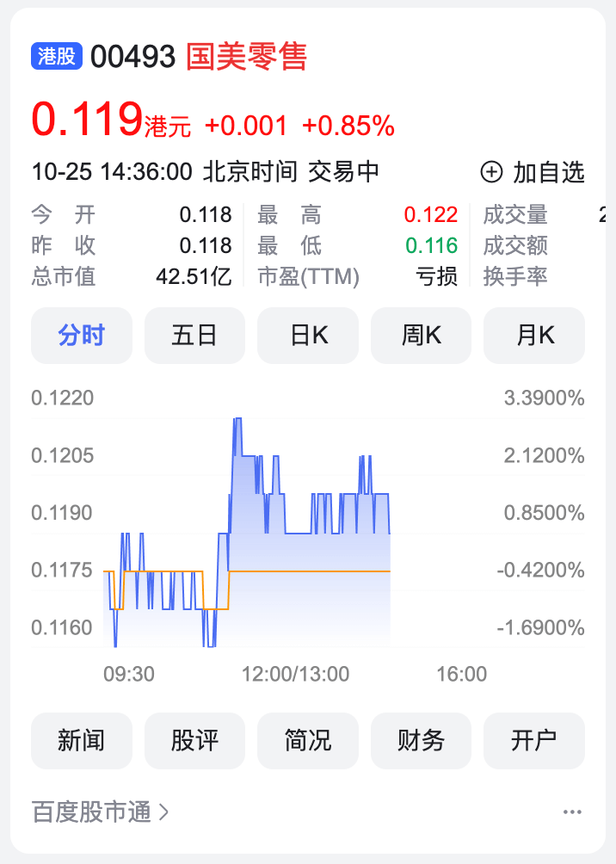
Task: Click the timestamp 10-25 14:36:00
Action: click(x=112, y=172)
